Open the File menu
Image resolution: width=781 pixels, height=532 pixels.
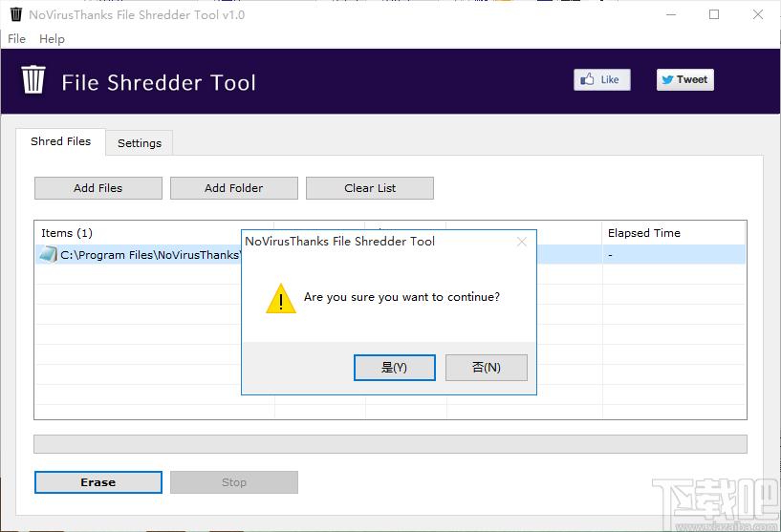coord(16,39)
